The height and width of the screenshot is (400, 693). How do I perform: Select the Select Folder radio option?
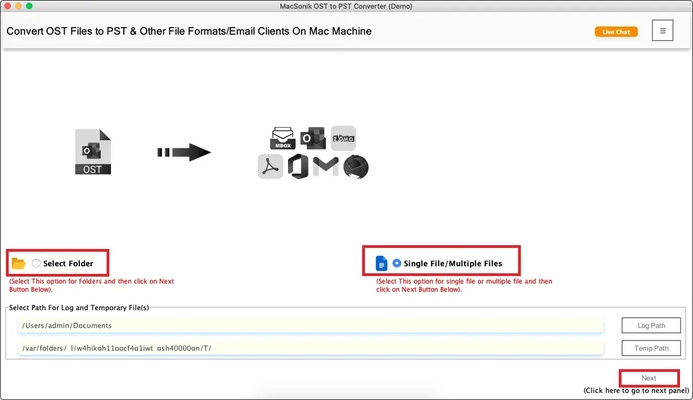36,263
